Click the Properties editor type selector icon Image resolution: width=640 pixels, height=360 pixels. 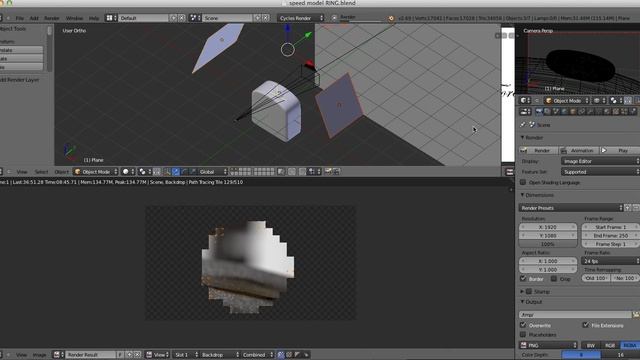pyautogui.click(x=525, y=111)
